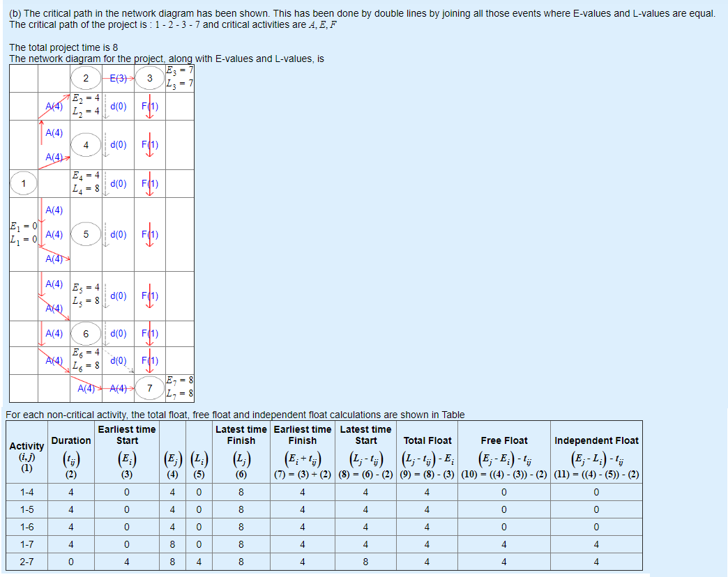Image resolution: width=728 pixels, height=577 pixels.
Task: Click node 7 circle in the diagram
Action: click(x=149, y=388)
